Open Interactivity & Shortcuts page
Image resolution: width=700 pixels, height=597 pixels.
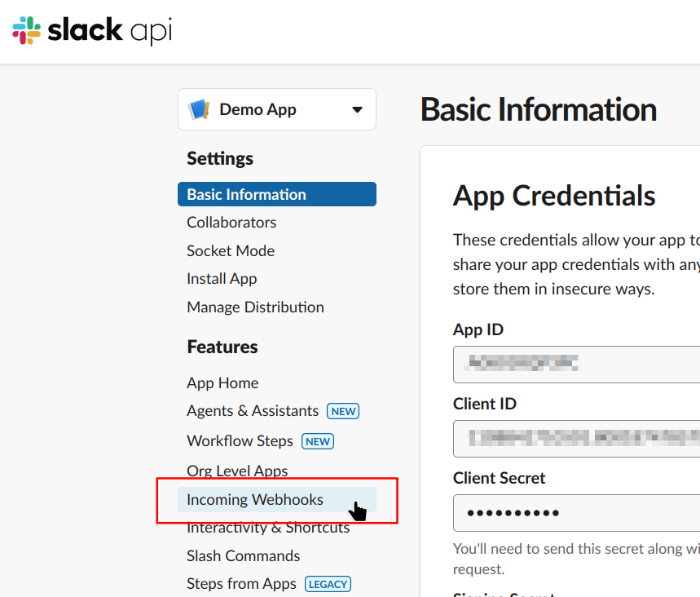click(268, 528)
